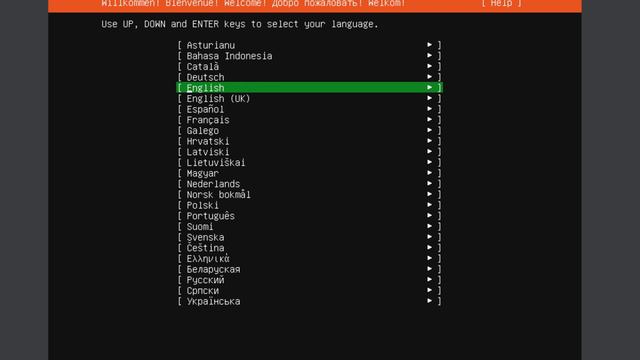This screenshot has width=640, height=360.
Task: Open the Help button in header
Action: click(501, 3)
